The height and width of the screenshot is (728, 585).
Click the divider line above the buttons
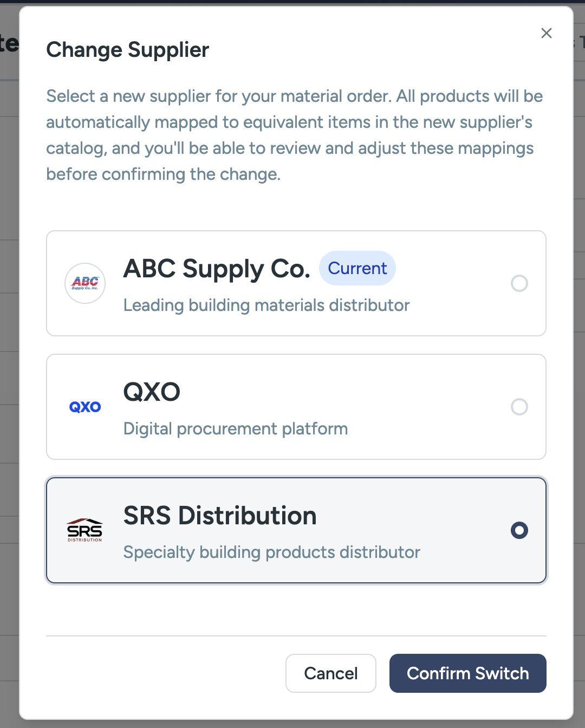[x=296, y=635]
